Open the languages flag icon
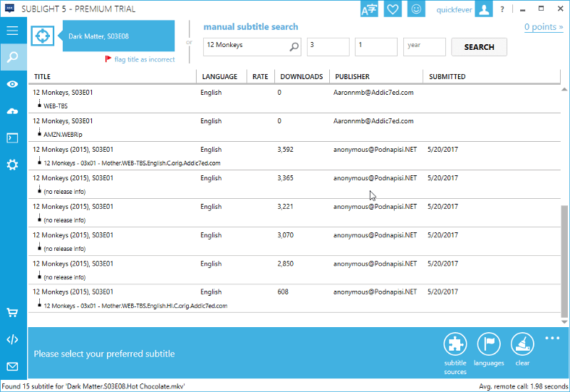Screen dimensions: 570x392 tap(489, 344)
